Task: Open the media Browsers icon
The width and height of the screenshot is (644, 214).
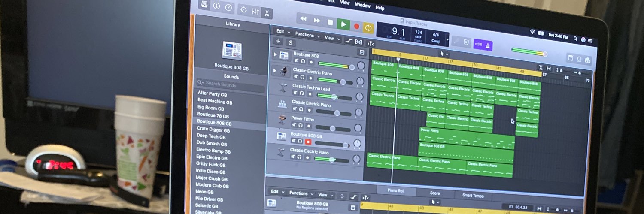Action: (x=587, y=60)
